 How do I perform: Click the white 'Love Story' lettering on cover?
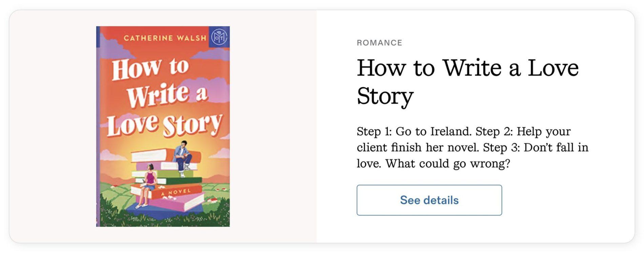(x=164, y=125)
